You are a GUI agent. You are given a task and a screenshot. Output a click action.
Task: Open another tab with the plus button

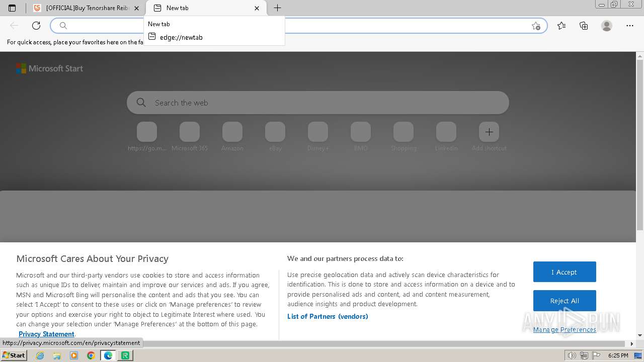[x=277, y=8]
